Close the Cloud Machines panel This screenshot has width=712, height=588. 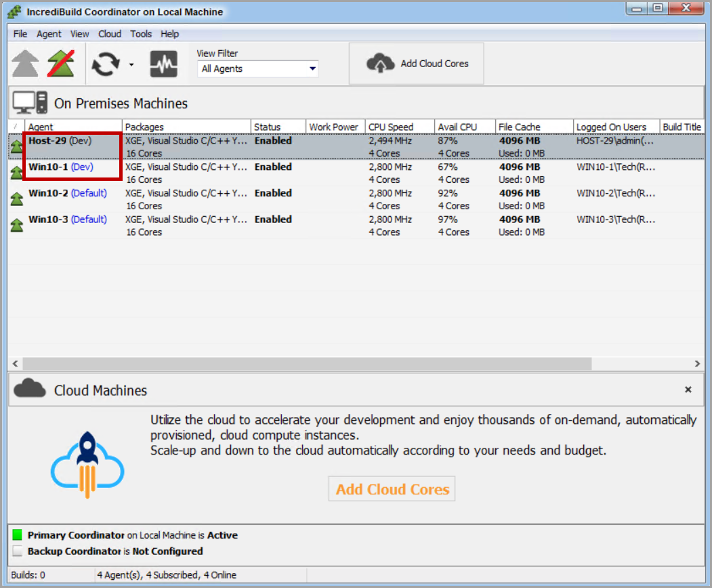coord(688,390)
